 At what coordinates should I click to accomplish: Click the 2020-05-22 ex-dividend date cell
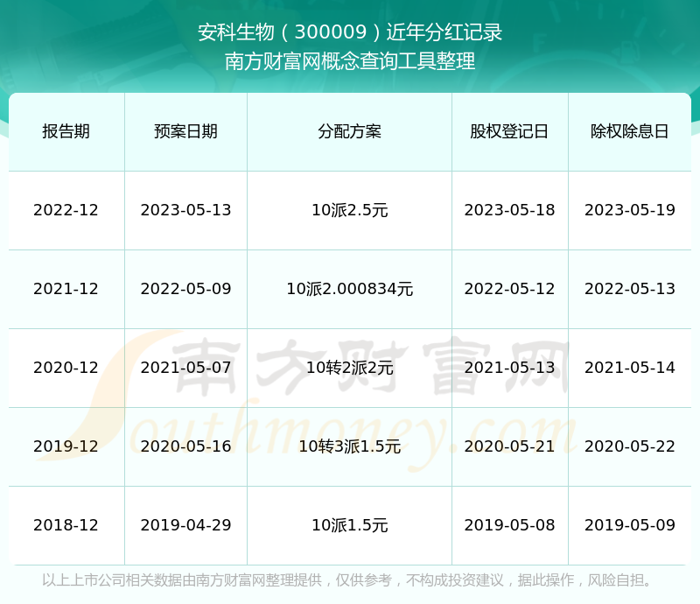(629, 446)
